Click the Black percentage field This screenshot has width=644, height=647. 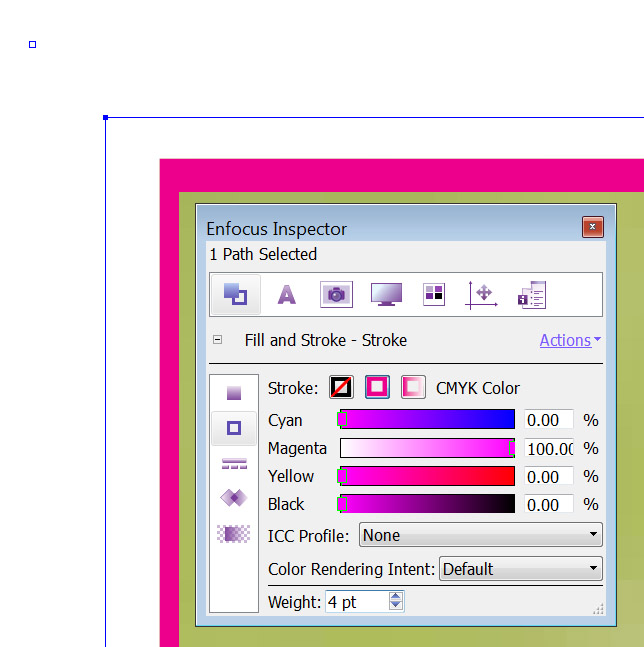click(x=549, y=504)
